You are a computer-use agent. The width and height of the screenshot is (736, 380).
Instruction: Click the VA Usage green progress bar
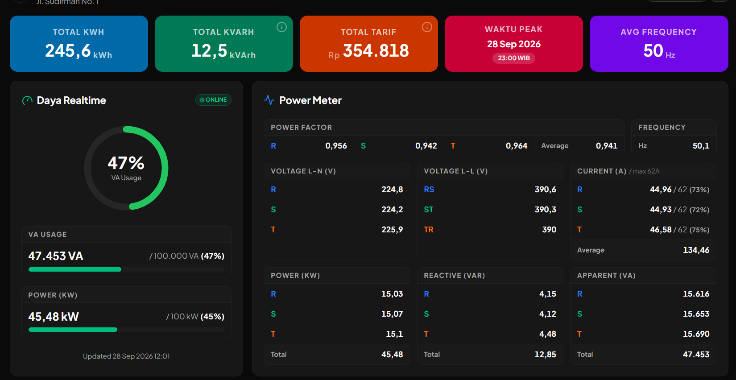coord(75,269)
